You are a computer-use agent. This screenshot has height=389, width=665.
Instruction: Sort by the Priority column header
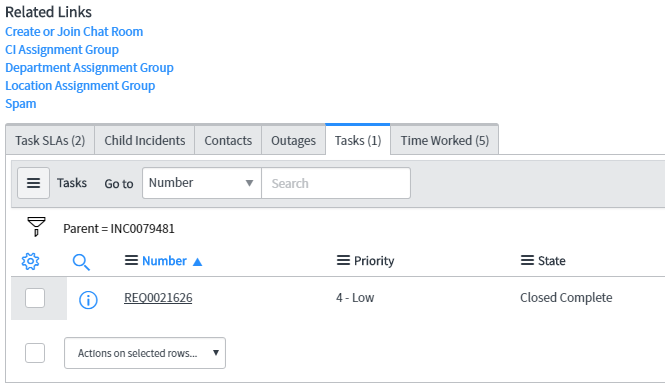coord(374,260)
